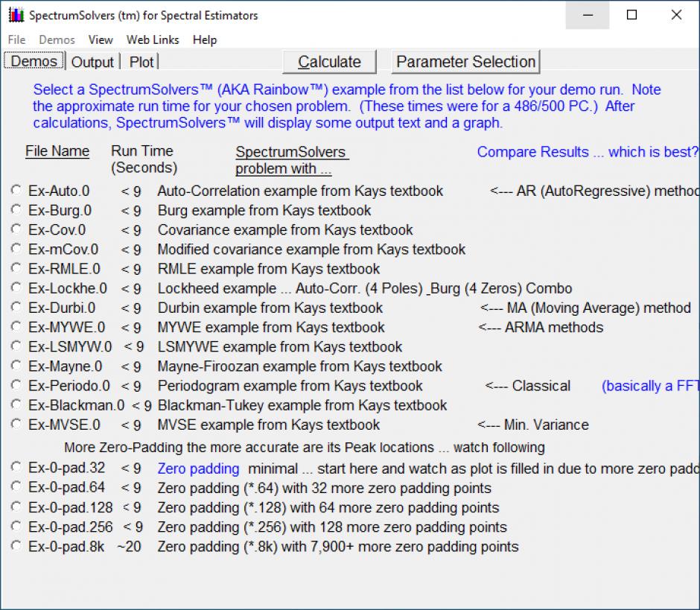Switch to the Plot tab

click(141, 62)
